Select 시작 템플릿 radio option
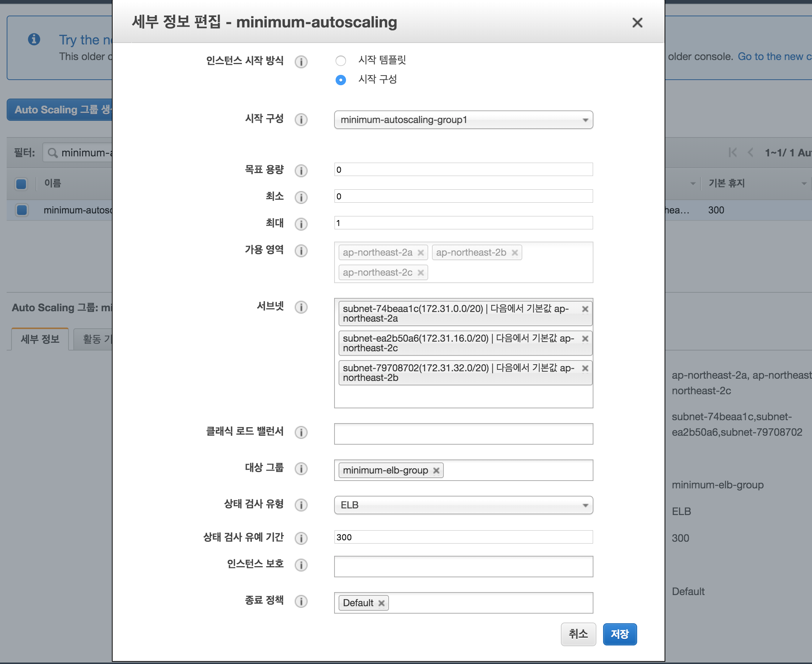 point(341,60)
